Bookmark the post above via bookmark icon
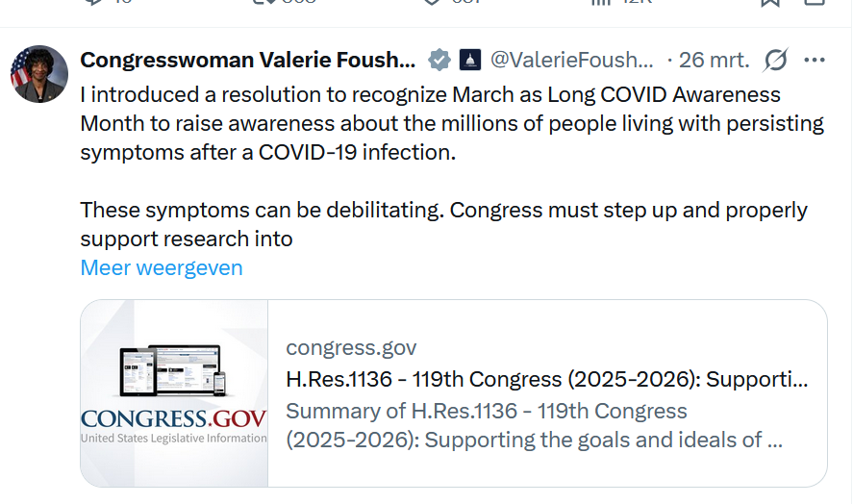 click(770, 3)
